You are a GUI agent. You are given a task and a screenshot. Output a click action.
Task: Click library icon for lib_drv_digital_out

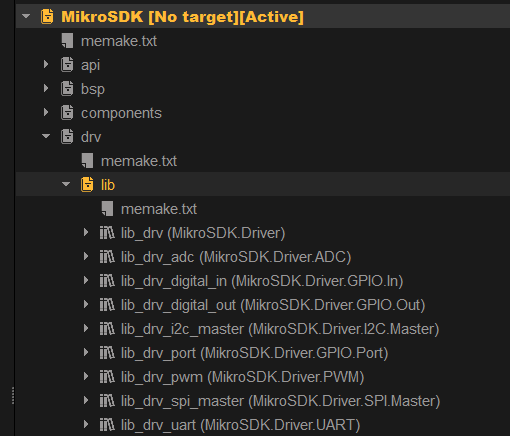pyautogui.click(x=107, y=305)
